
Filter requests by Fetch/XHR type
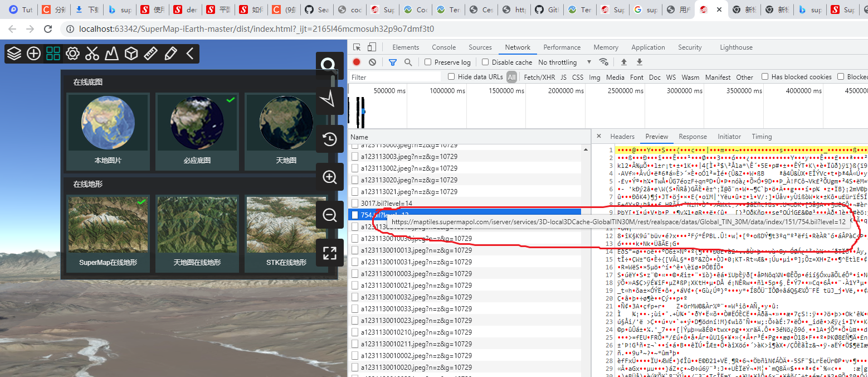pos(539,78)
